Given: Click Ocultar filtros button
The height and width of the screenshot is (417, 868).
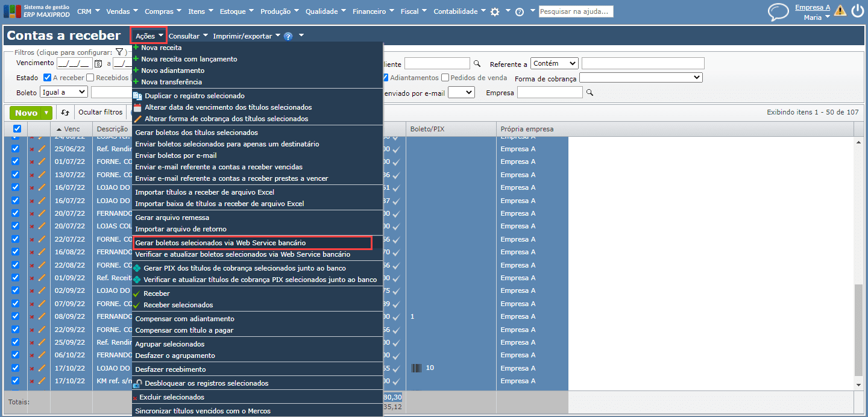Looking at the screenshot, I should [x=101, y=113].
